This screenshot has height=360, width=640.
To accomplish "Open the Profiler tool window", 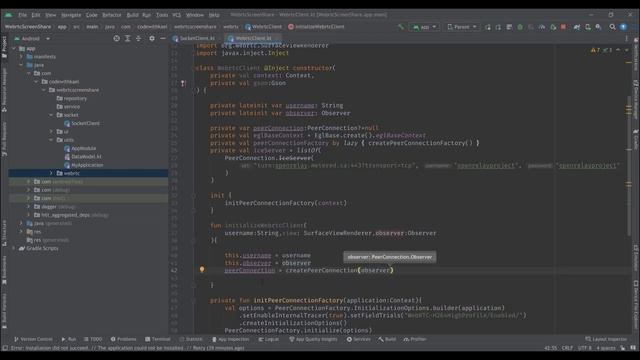I will click(x=415, y=339).
